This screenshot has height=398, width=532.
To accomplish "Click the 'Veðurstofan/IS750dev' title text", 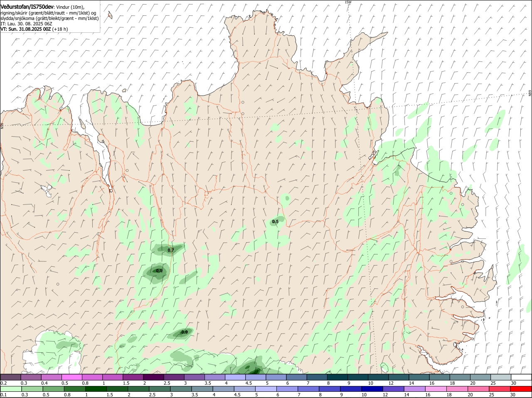I will 27,7.
